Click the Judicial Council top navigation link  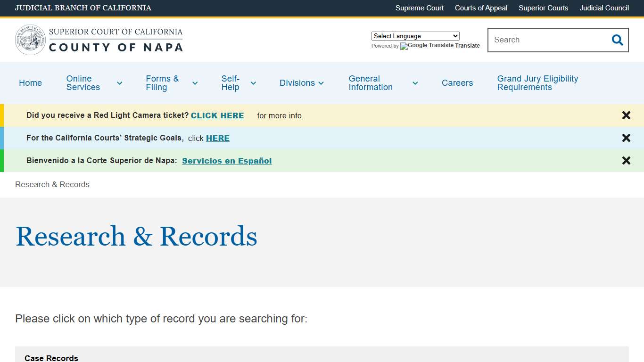pos(604,8)
